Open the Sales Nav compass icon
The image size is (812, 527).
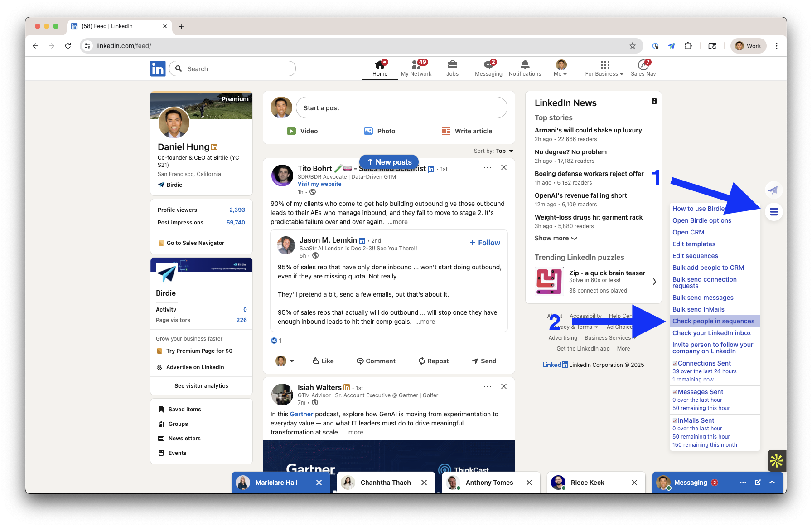click(643, 68)
